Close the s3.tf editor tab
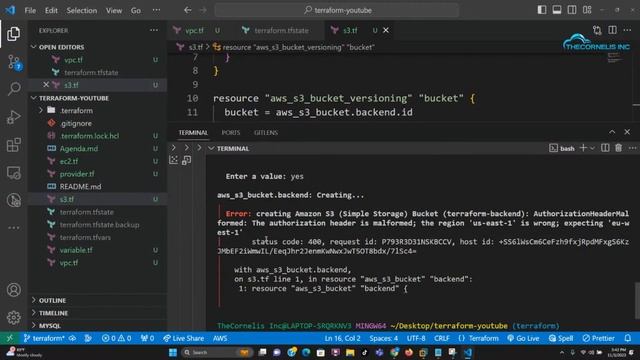This screenshot has width=640, height=360. pyautogui.click(x=386, y=30)
